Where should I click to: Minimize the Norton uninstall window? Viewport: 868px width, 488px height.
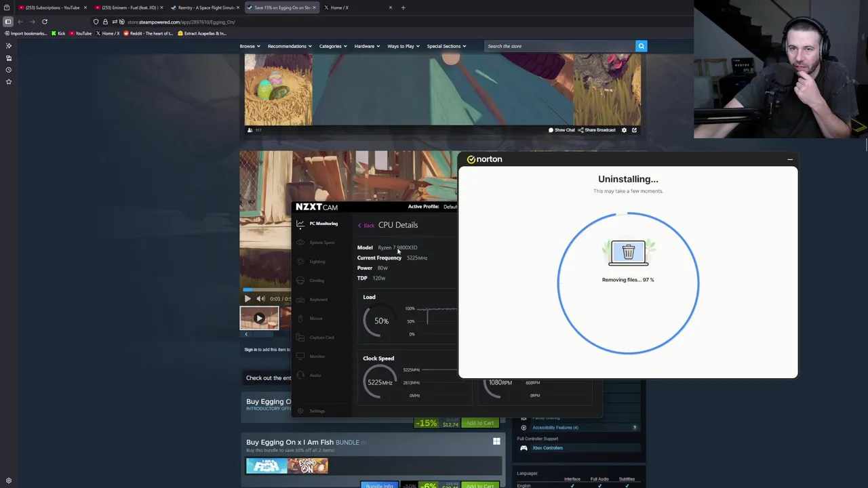pos(789,159)
